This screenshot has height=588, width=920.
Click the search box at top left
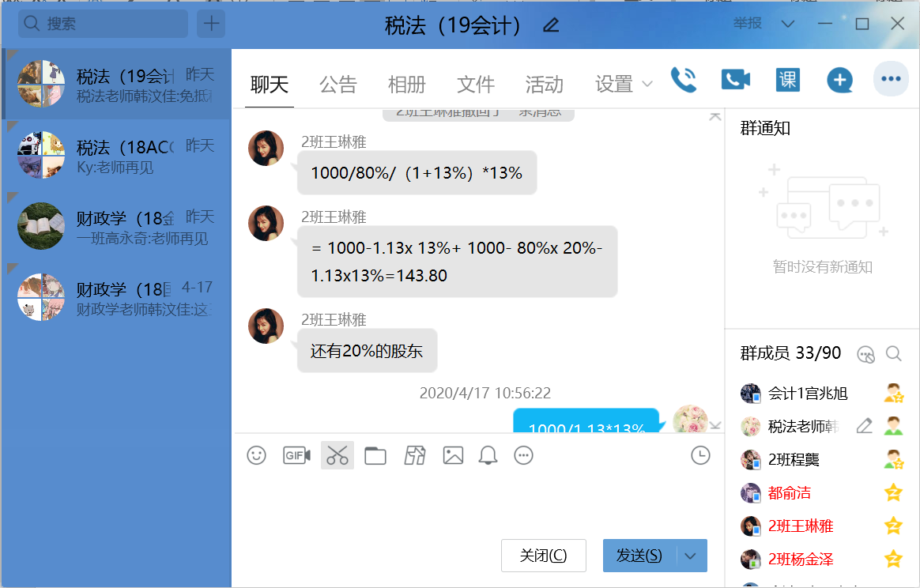pyautogui.click(x=104, y=24)
